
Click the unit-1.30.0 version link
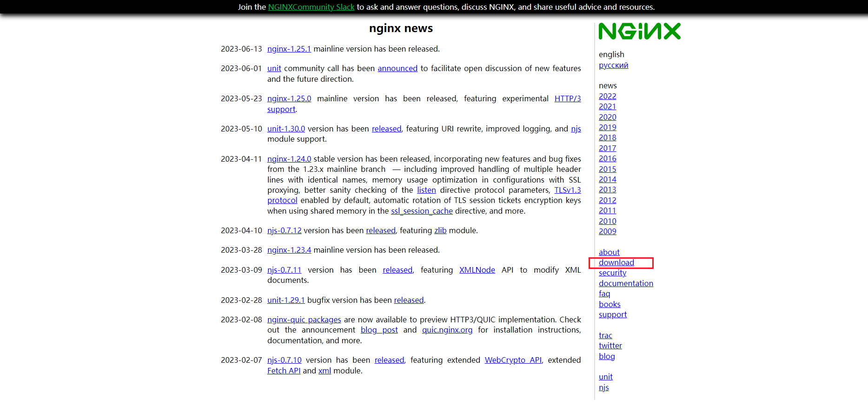click(286, 129)
